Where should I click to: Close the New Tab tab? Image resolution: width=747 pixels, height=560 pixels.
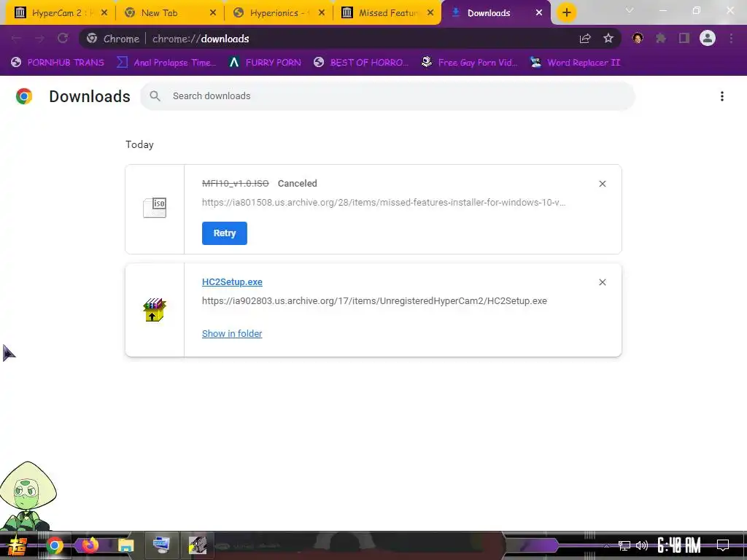coord(213,13)
